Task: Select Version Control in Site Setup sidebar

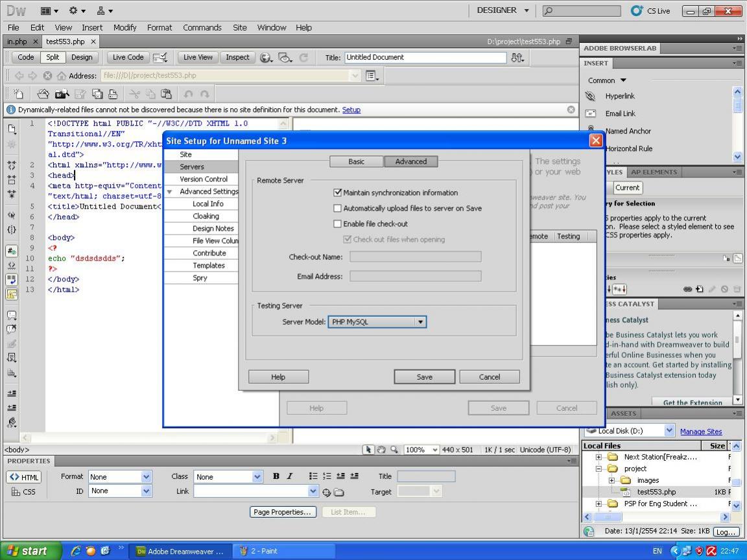Action: pos(204,179)
